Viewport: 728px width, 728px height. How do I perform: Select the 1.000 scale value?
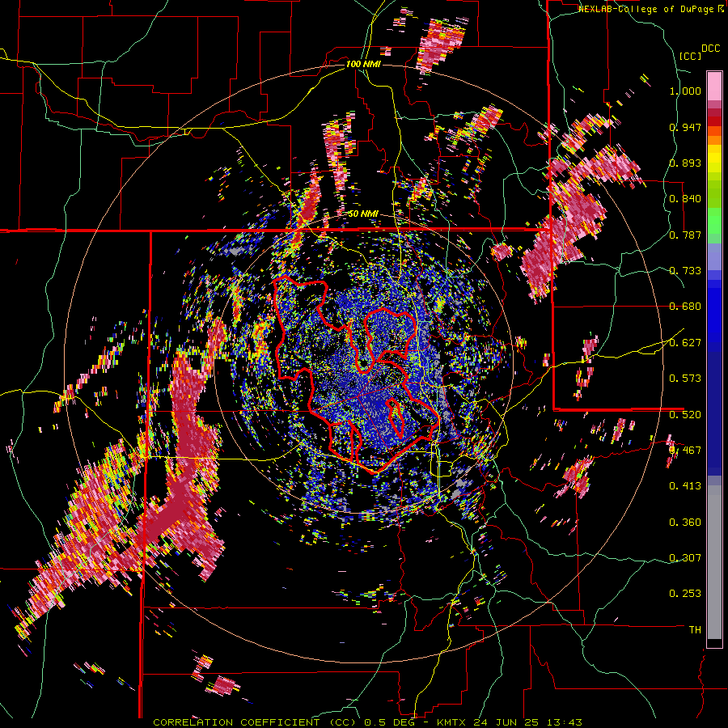[x=685, y=91]
